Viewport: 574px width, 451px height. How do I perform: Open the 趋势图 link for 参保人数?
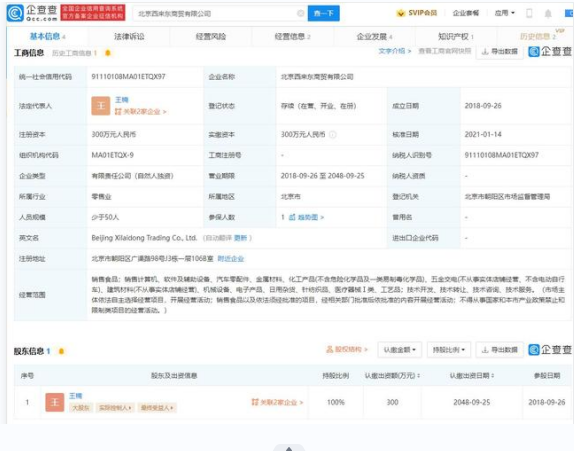306,217
